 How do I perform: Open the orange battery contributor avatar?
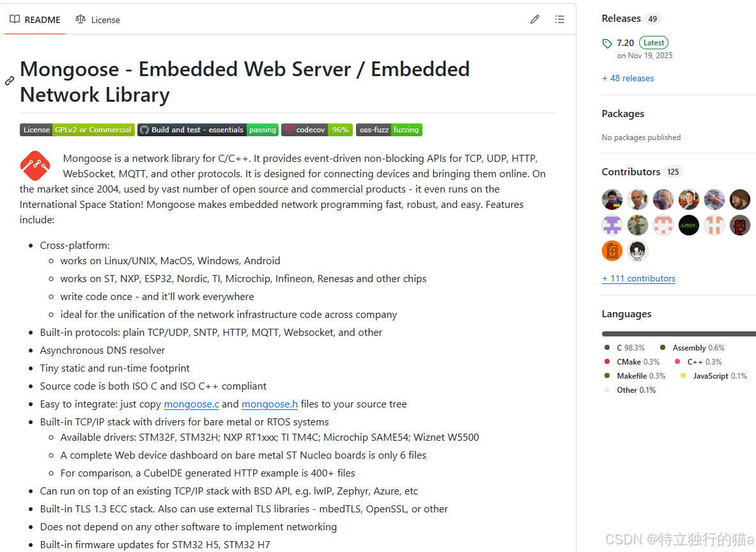pos(612,251)
